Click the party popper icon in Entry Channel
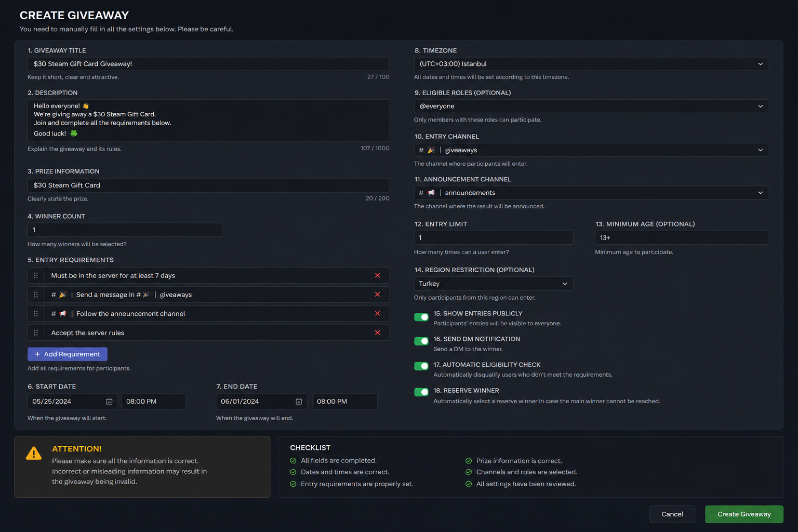 431,150
